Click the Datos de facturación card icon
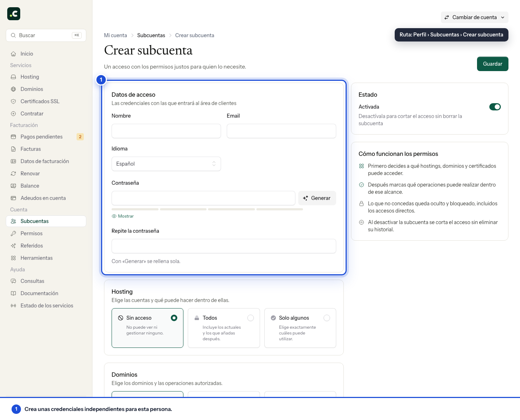The height and width of the screenshot is (420, 520). pos(13,161)
